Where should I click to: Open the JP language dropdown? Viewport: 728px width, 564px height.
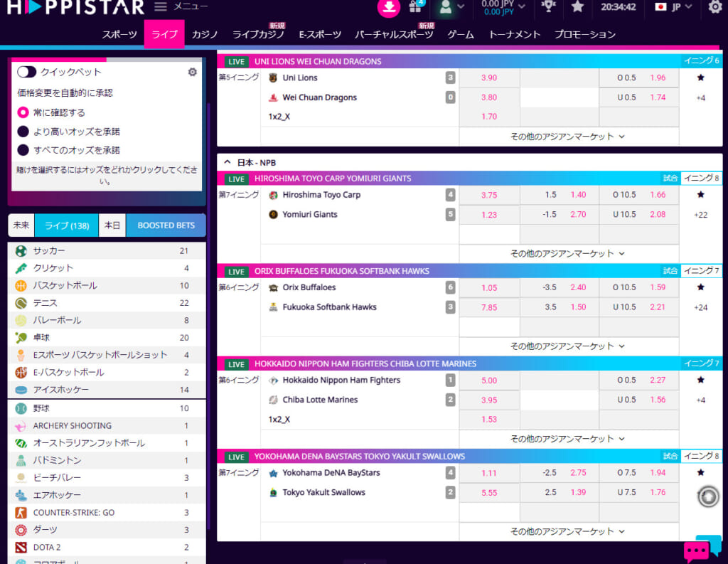coord(674,7)
